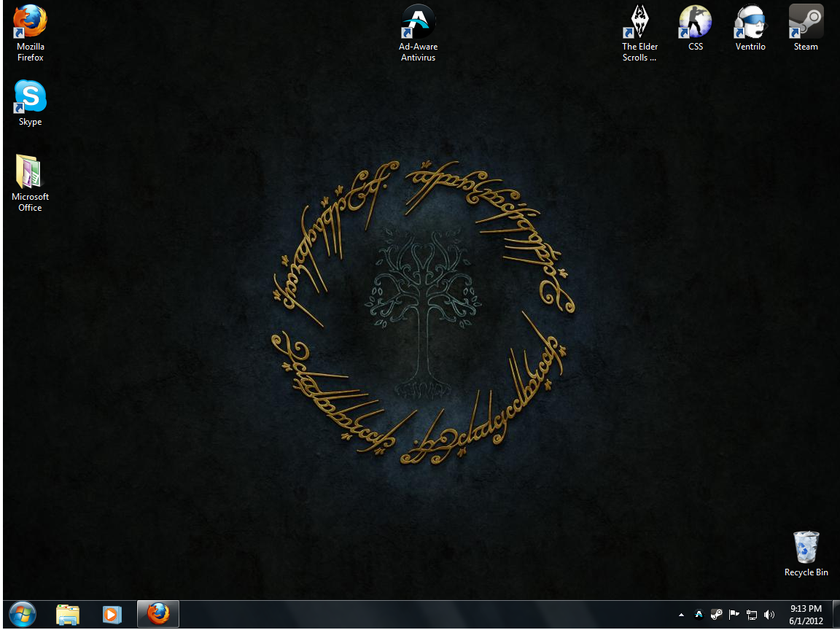840x630 pixels.
Task: Open the Mozilla Firefox desktop shortcut
Action: pyautogui.click(x=30, y=34)
